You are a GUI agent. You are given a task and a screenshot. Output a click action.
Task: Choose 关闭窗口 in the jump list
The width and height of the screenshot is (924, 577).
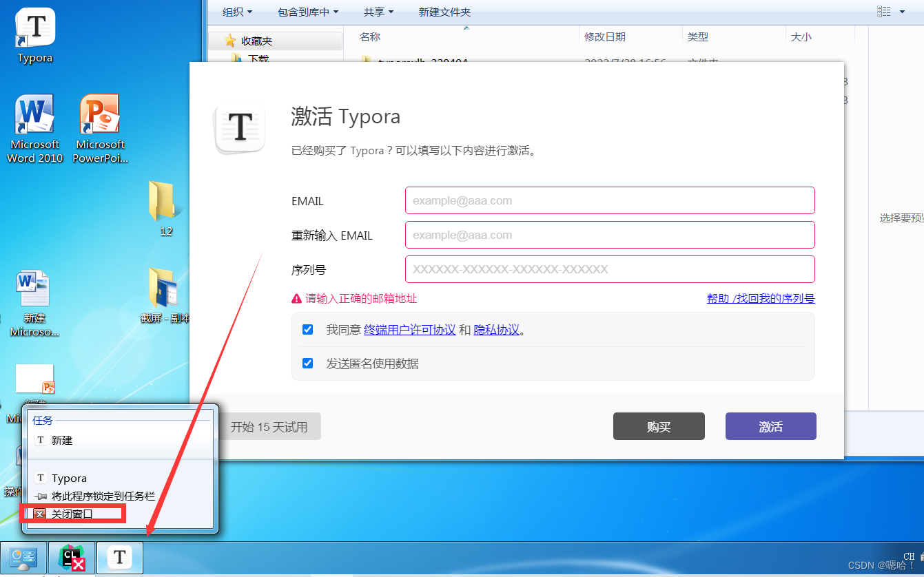click(121, 514)
